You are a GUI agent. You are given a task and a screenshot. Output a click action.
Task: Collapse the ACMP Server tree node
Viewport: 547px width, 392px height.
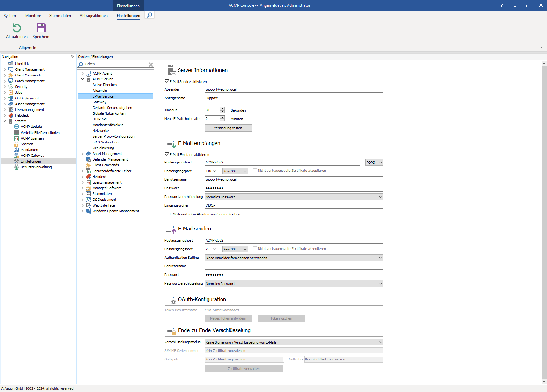83,79
